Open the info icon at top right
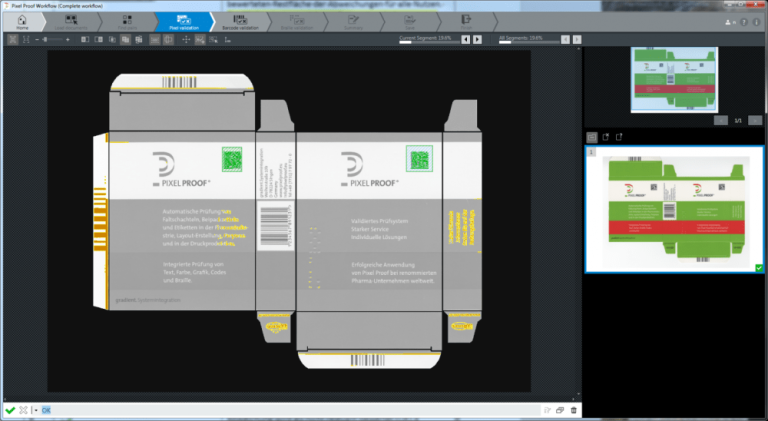This screenshot has width=768, height=421. pyautogui.click(x=758, y=21)
